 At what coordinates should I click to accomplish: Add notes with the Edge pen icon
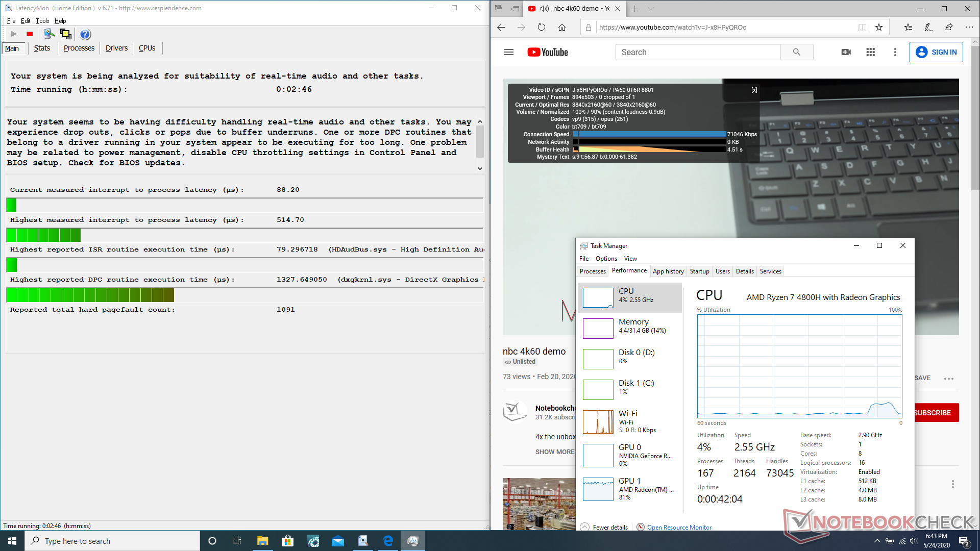928,28
